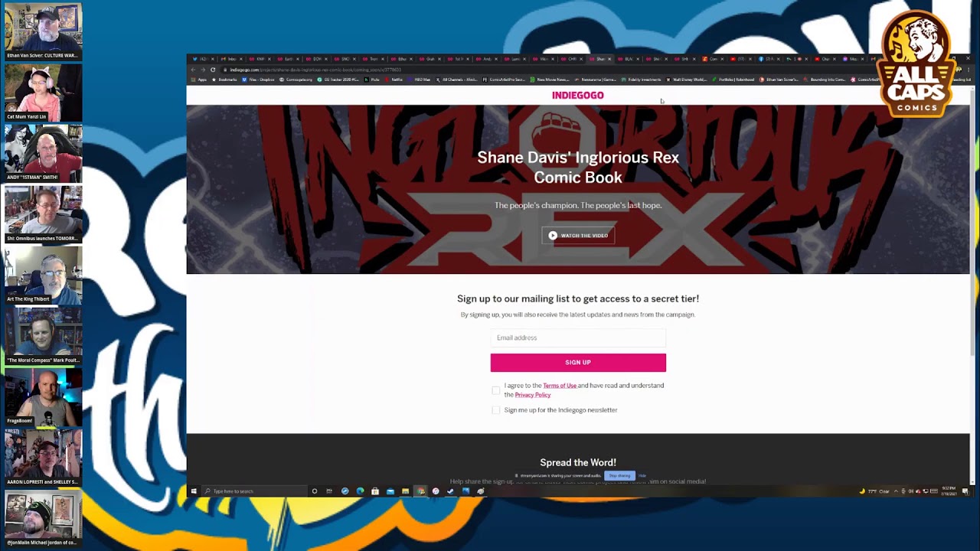Click the play icon on Watch the Video

point(553,236)
